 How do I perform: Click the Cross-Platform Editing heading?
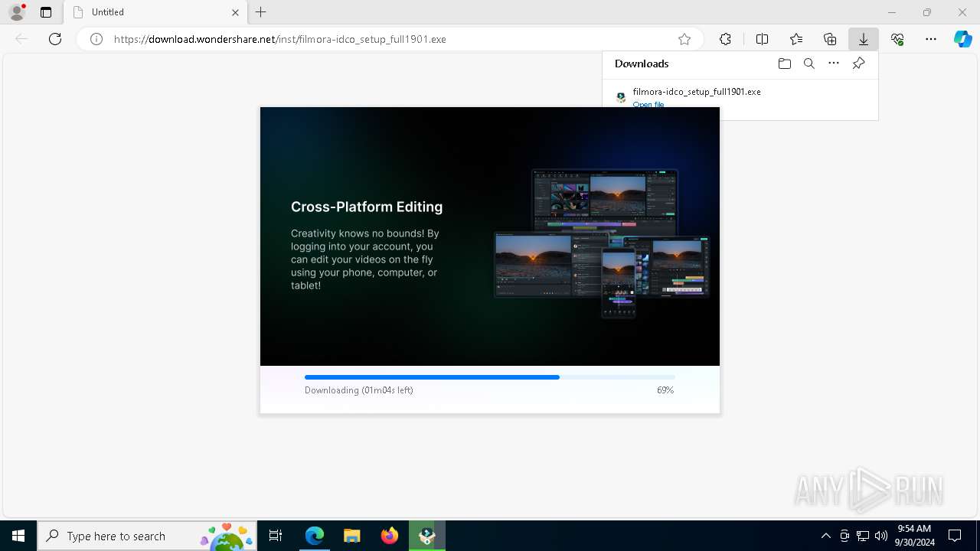click(x=367, y=207)
